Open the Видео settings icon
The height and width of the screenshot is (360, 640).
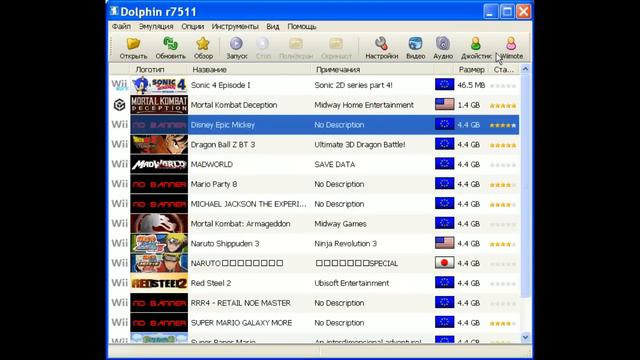click(x=416, y=43)
